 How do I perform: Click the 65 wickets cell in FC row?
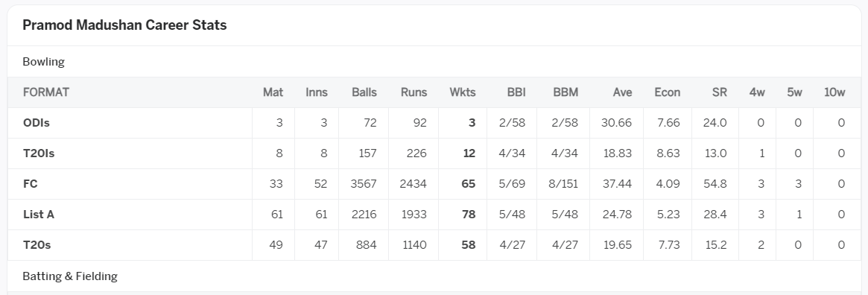click(x=469, y=184)
